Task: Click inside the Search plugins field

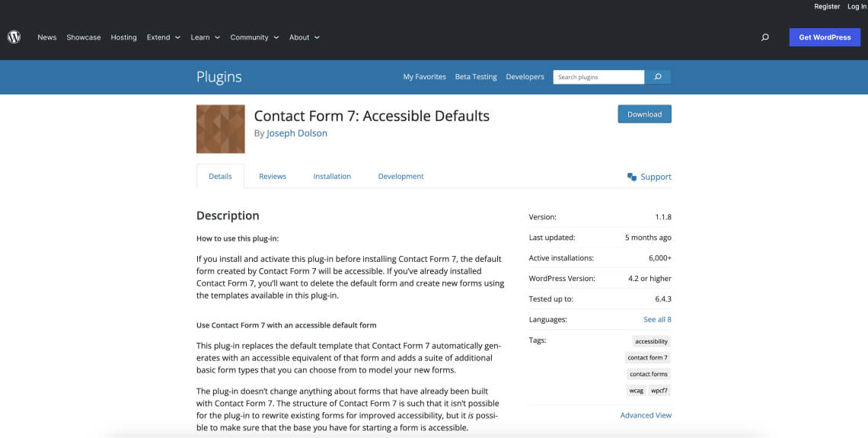Action: point(599,77)
